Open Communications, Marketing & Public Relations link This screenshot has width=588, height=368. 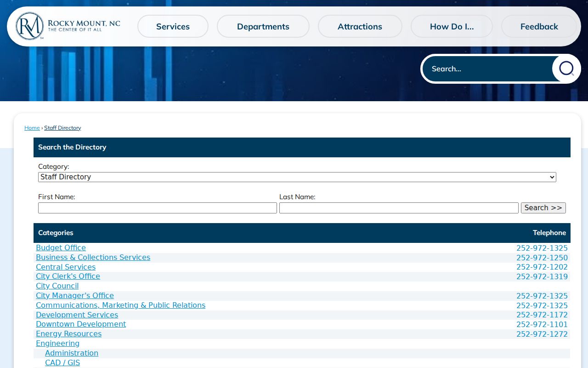point(120,305)
